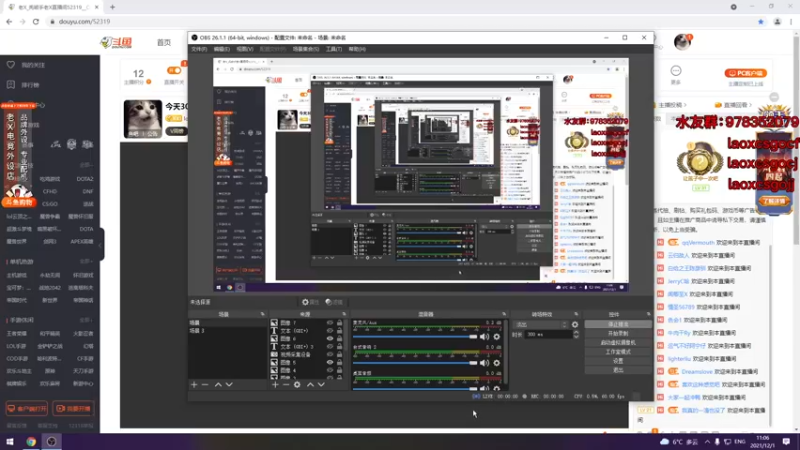Bookmark this page with the star icon
Image resolution: width=800 pixels, height=450 pixels.
coord(761,21)
